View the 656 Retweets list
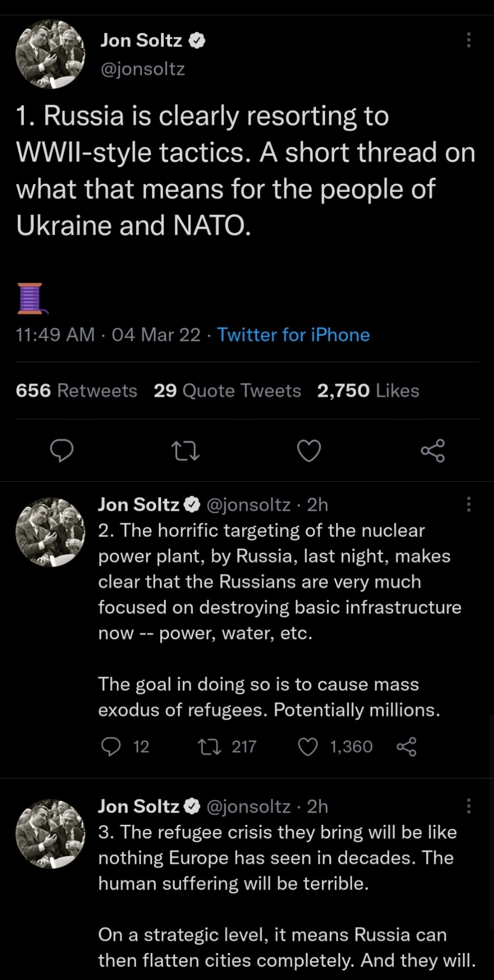This screenshot has width=494, height=980. (x=77, y=390)
